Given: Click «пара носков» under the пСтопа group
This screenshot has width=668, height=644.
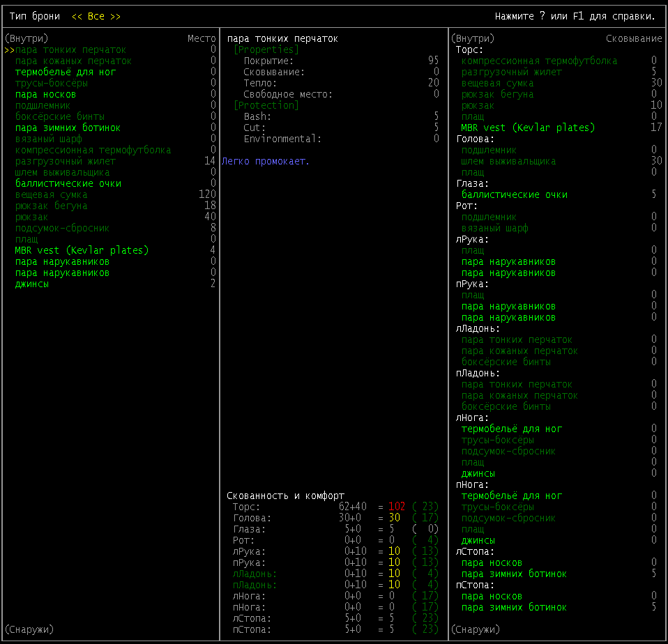Looking at the screenshot, I should click(x=492, y=596).
